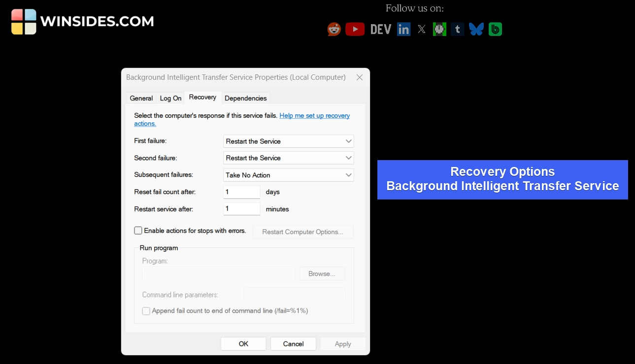
Task: Open the DEV community profile
Action: 380,29
